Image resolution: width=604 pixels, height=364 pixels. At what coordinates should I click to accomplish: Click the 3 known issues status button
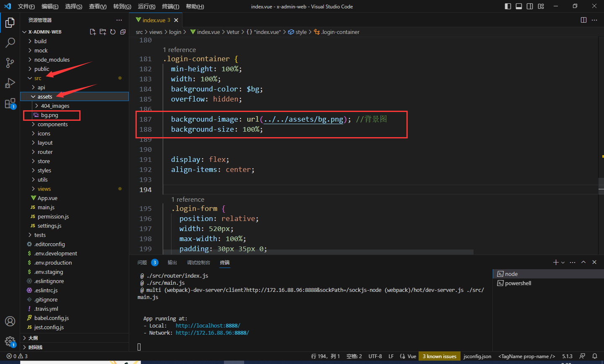click(x=439, y=356)
